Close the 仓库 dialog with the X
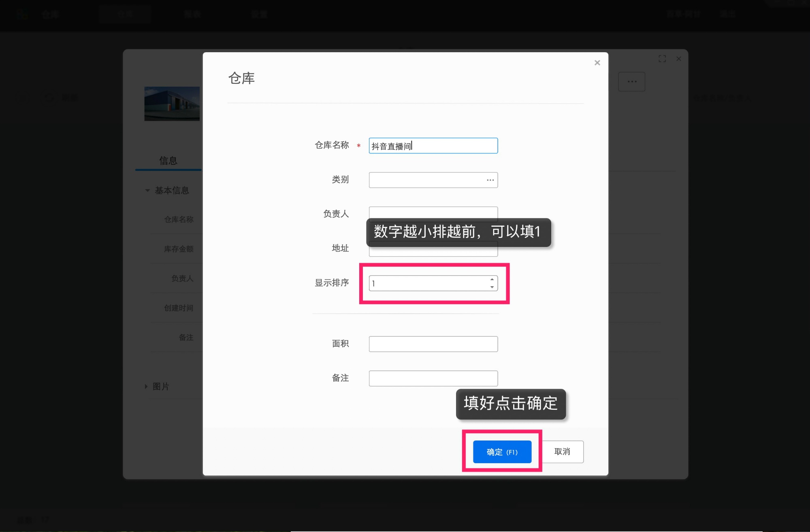 point(597,62)
